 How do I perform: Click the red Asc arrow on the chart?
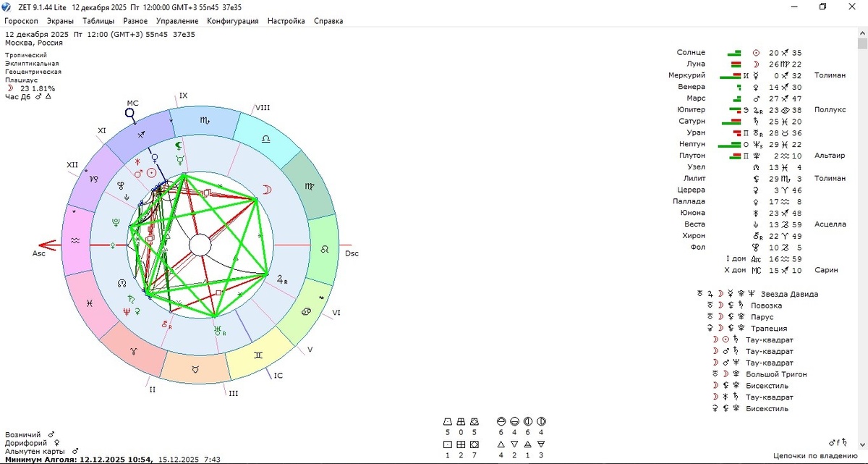48,245
